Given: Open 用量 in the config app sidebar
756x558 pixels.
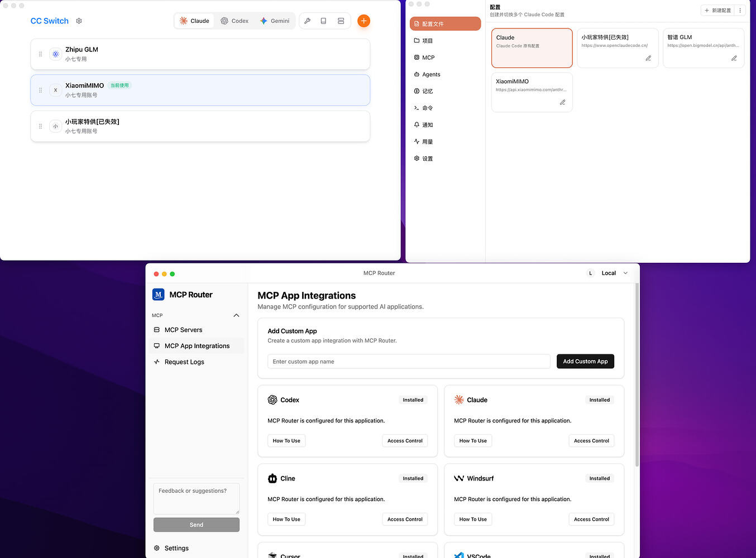Looking at the screenshot, I should pos(445,142).
